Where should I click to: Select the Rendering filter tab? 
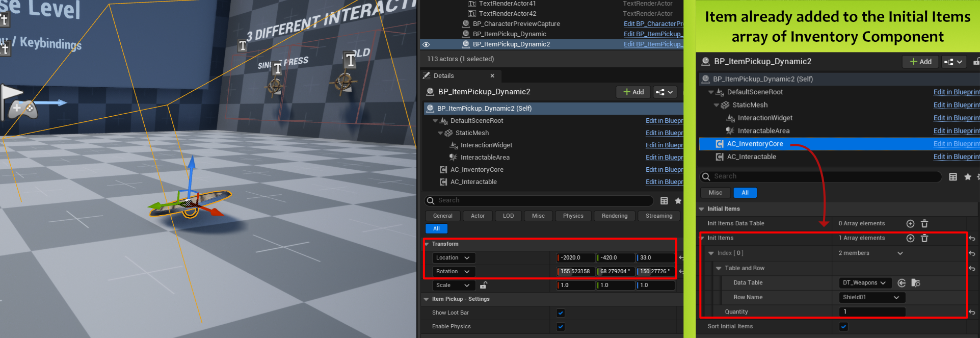[x=614, y=216]
